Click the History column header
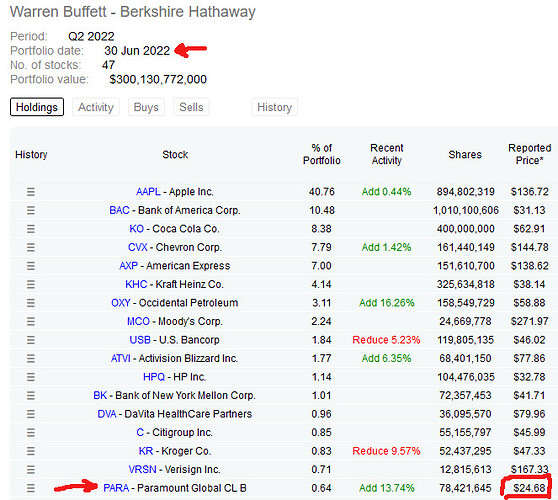The image size is (558, 500). (31, 154)
